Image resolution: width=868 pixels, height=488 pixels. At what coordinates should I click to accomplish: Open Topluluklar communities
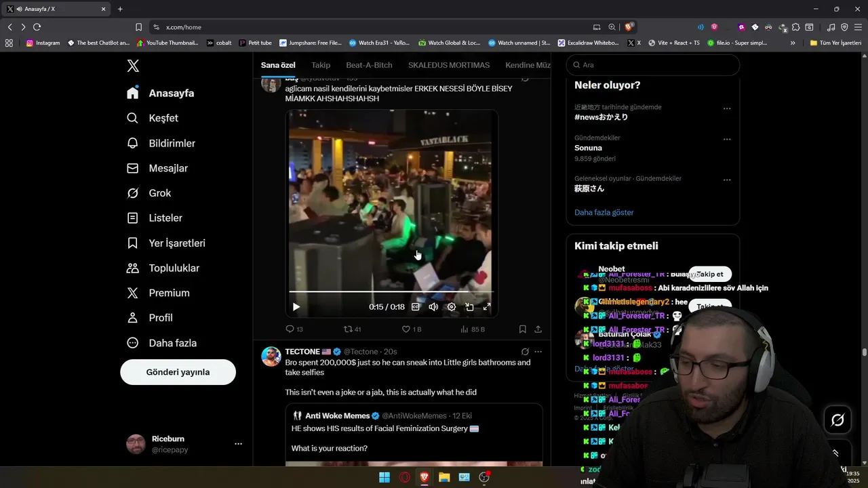pos(163,268)
